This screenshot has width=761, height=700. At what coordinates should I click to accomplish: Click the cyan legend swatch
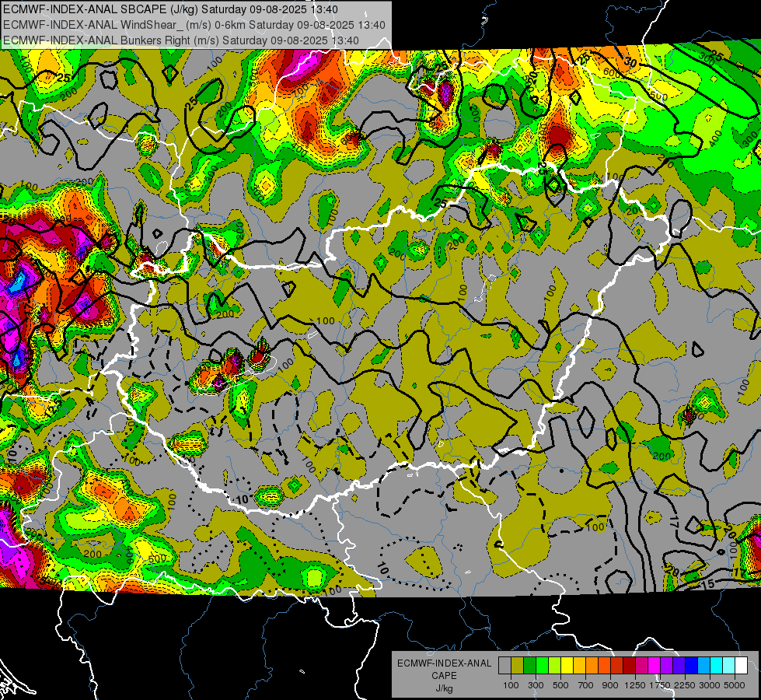click(717, 665)
